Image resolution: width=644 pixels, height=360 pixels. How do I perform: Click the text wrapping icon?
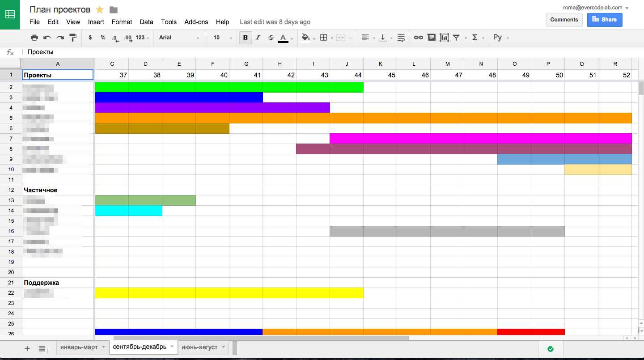401,38
